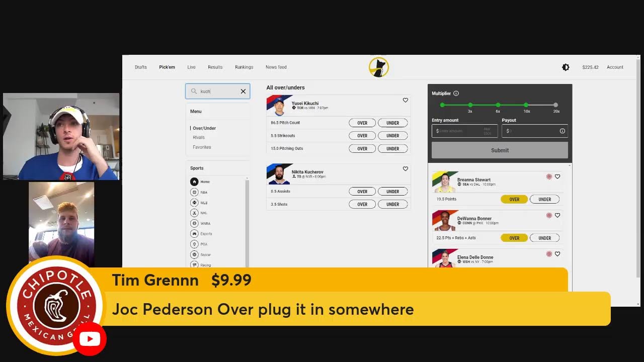This screenshot has height=362, width=644.
Task: Click Yusei Kikuchi player photo
Action: pyautogui.click(x=279, y=106)
